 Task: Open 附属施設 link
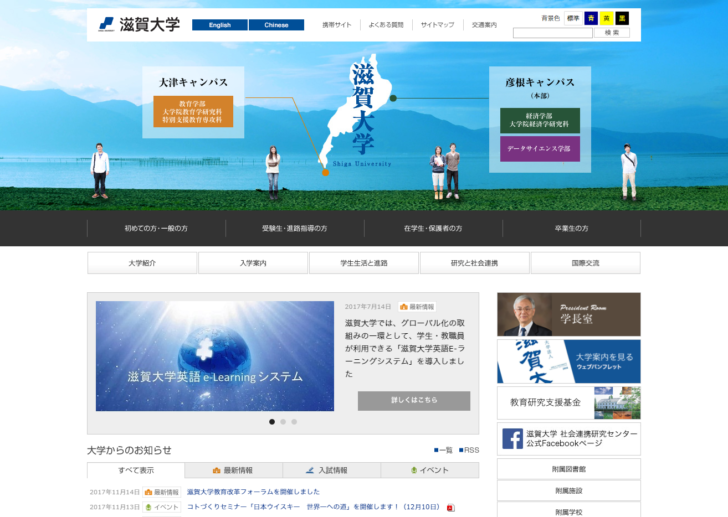(569, 491)
